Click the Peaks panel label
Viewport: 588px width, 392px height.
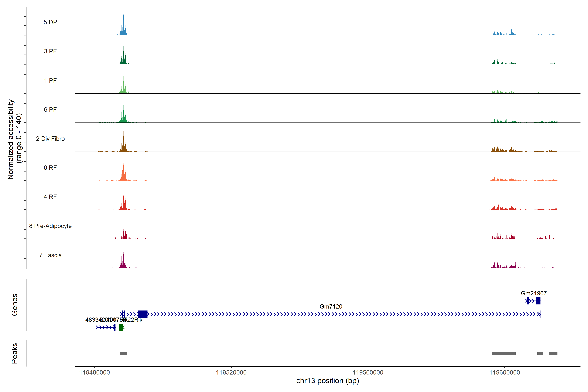(x=15, y=353)
